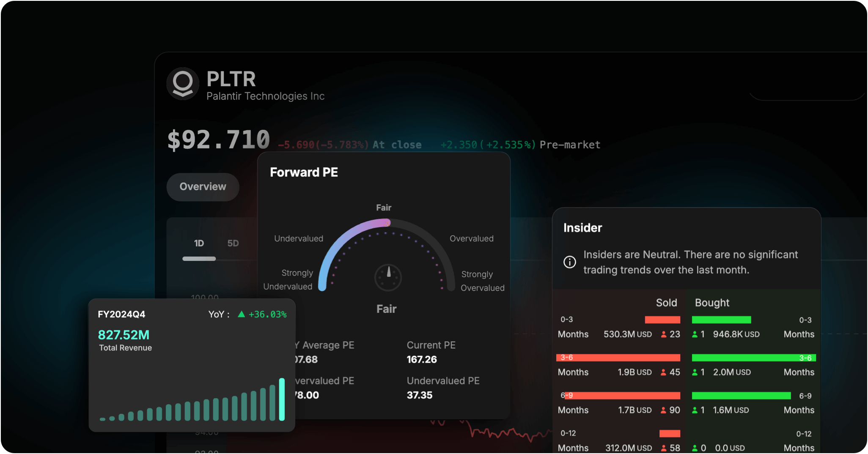Click the Palantir logo icon
This screenshot has height=454, width=868.
(x=183, y=83)
